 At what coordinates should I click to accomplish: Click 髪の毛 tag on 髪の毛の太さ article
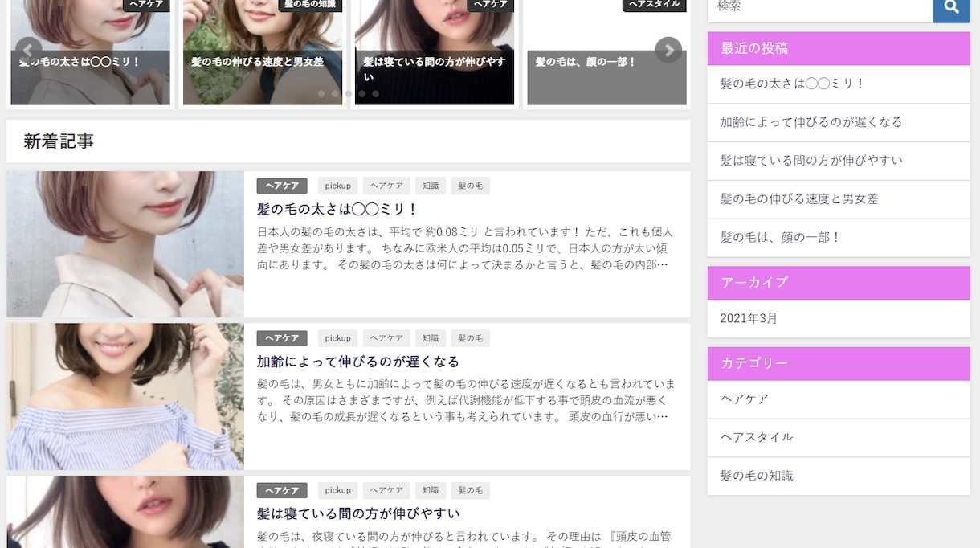(470, 186)
